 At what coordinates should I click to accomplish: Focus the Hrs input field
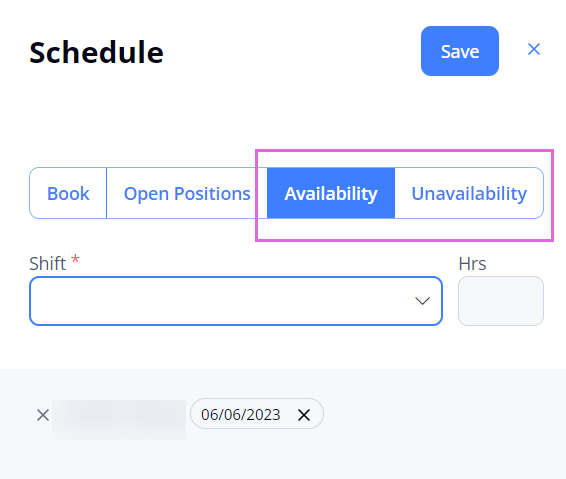(x=501, y=301)
